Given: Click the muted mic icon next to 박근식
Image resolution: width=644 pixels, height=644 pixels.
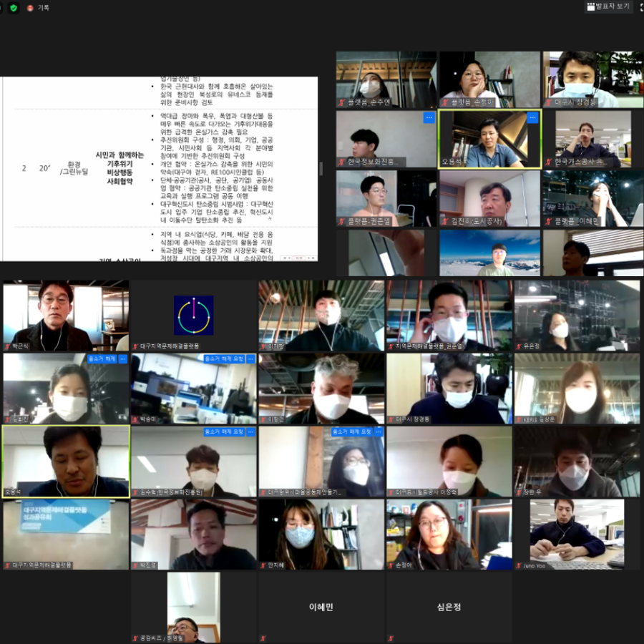Looking at the screenshot, I should [x=7, y=346].
